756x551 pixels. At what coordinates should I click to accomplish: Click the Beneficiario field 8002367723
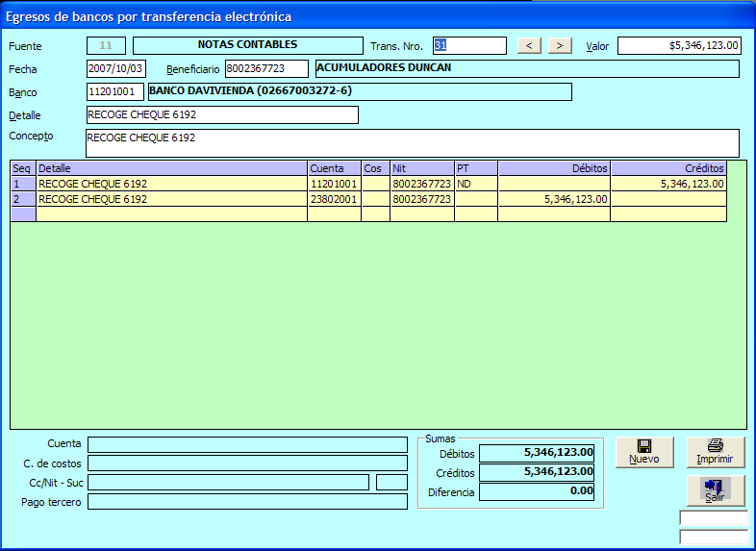(x=266, y=69)
